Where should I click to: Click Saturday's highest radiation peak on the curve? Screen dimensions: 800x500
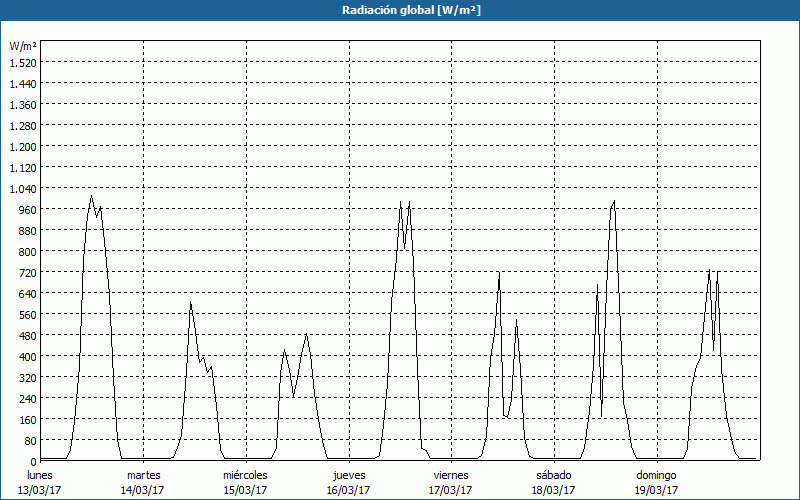point(613,202)
